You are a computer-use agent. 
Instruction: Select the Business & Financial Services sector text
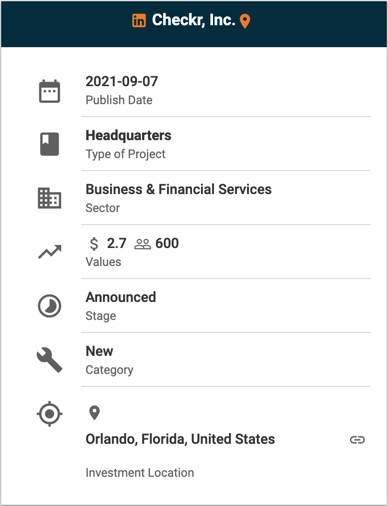(x=179, y=189)
